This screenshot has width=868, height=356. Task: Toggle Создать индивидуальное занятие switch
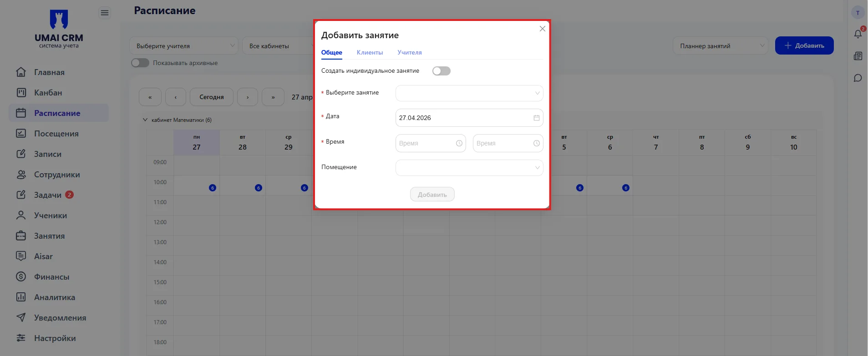pyautogui.click(x=442, y=71)
